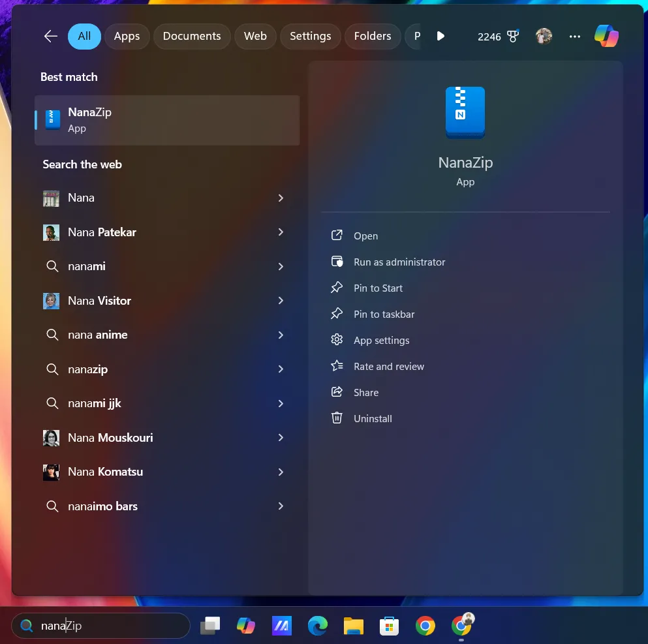Viewport: 648px width, 644px height.
Task: Launch Copilot from the search panel corner
Action: (x=606, y=36)
